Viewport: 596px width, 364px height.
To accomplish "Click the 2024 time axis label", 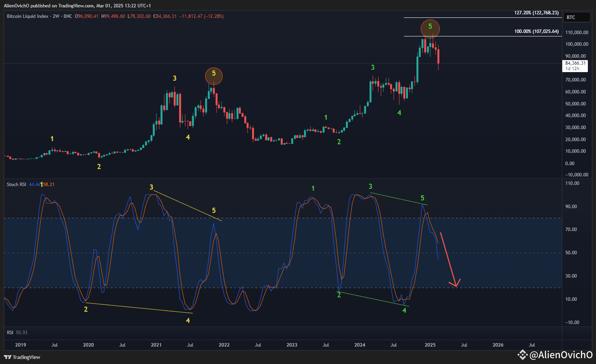I will pyautogui.click(x=360, y=345).
